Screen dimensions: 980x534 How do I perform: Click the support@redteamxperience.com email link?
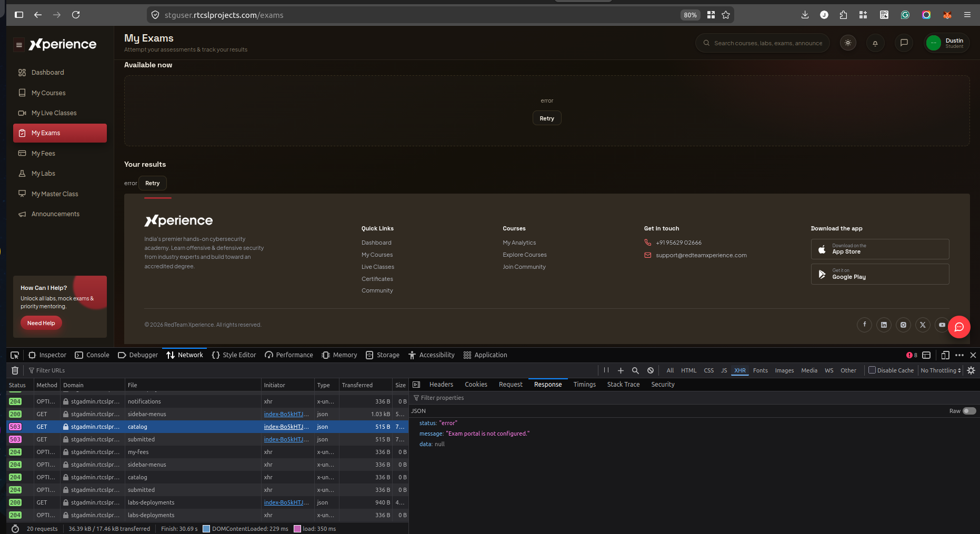[x=701, y=255]
